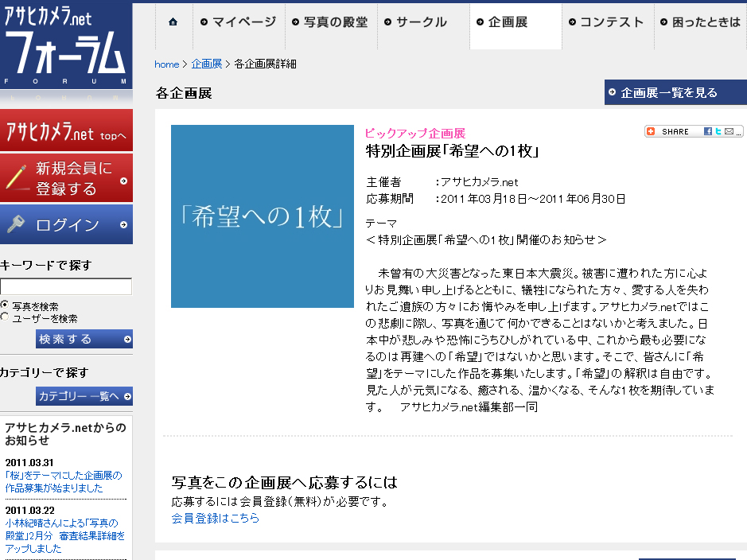Share via the Facebook icon
This screenshot has height=560, width=747.
click(x=708, y=131)
